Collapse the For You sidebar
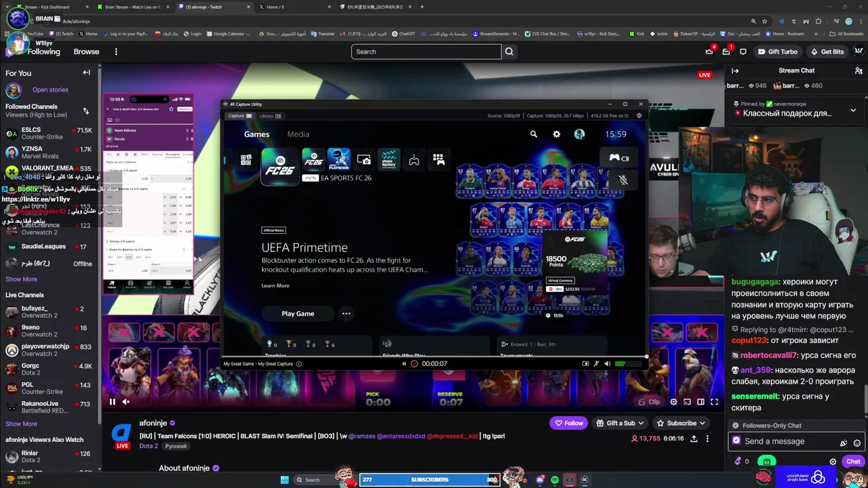The width and height of the screenshot is (868, 488). pyautogui.click(x=86, y=73)
